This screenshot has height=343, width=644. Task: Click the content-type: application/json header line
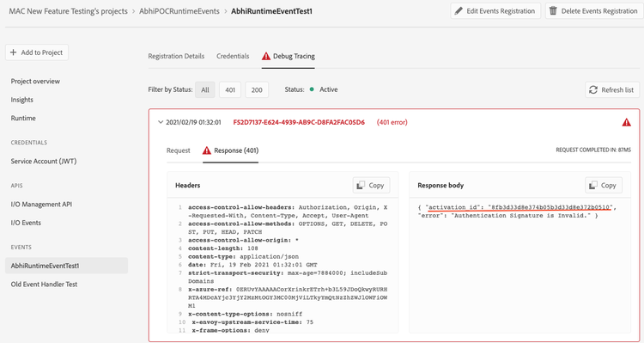tap(244, 257)
